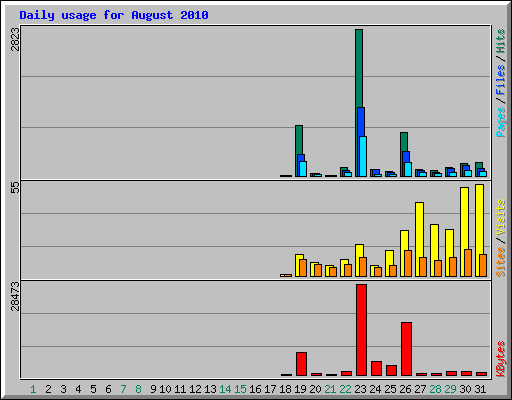Click day label 15 on the axis
This screenshot has width=512, height=400.
(x=240, y=389)
